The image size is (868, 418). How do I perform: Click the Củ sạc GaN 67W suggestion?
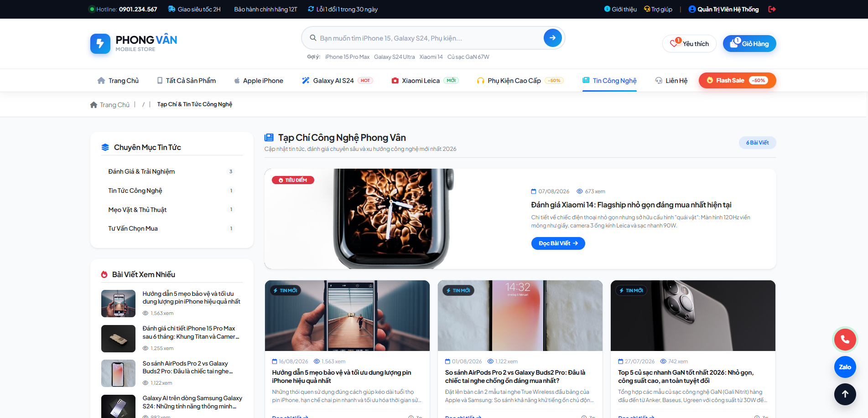[468, 57]
